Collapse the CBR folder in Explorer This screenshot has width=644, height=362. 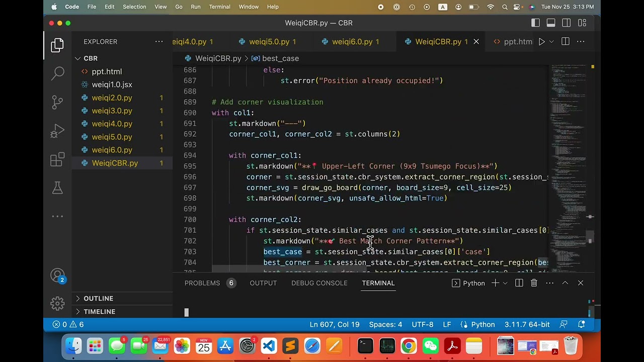(x=122, y=58)
